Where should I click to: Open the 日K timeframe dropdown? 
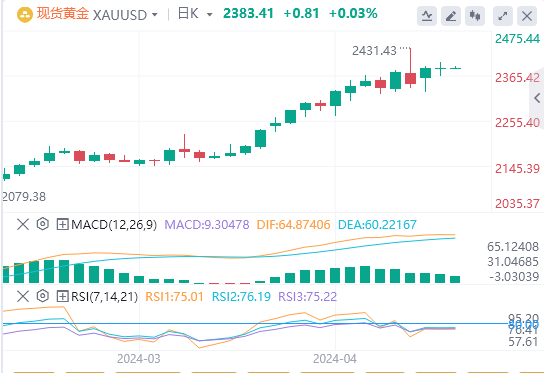[x=210, y=15]
